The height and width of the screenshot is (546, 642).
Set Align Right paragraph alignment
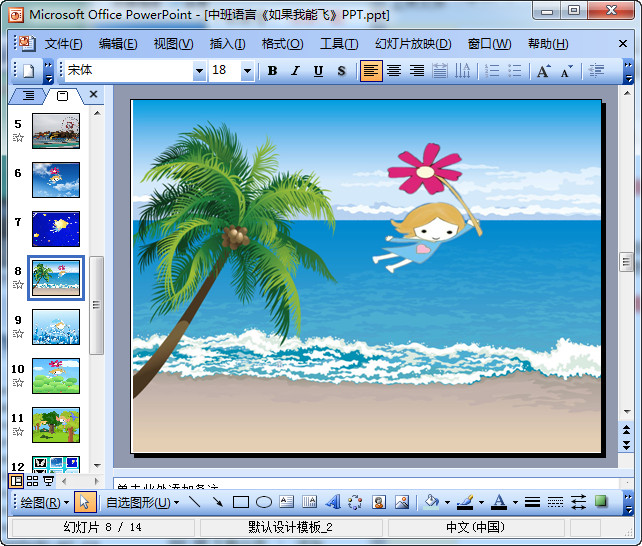[x=417, y=71]
